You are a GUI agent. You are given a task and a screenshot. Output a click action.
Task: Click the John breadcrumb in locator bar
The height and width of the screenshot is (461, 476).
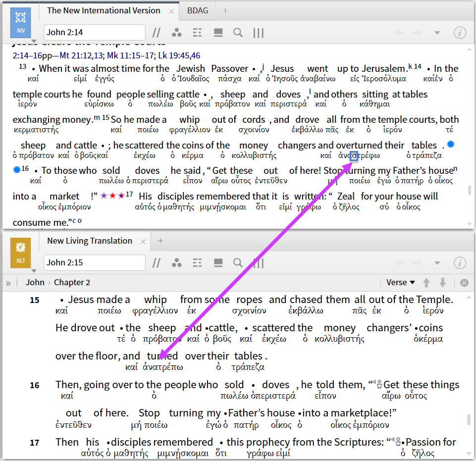coord(35,283)
